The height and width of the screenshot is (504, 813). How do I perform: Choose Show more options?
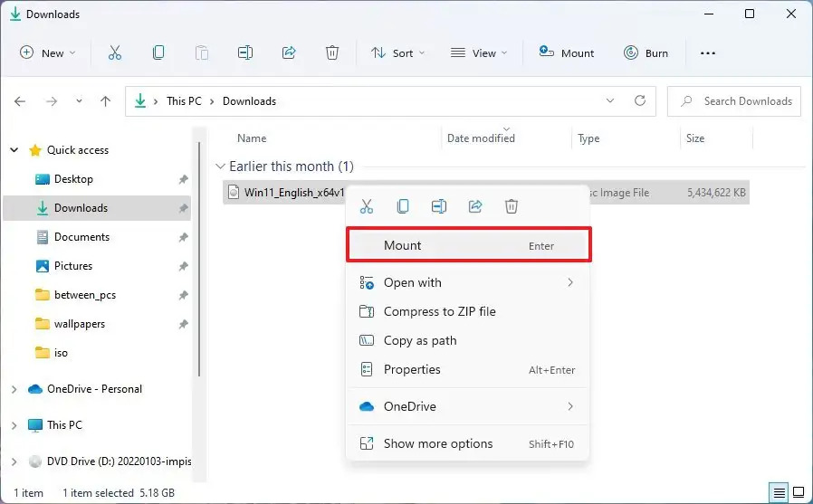[467, 444]
